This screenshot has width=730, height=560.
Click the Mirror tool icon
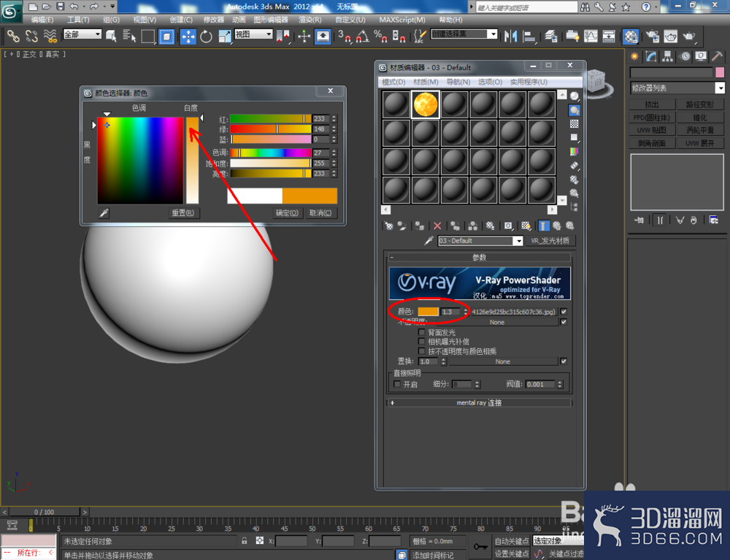pos(511,37)
